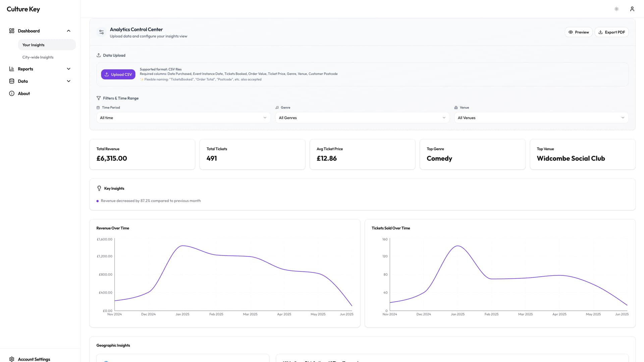Click the Analytics Control Center sliders icon

[x=101, y=32]
